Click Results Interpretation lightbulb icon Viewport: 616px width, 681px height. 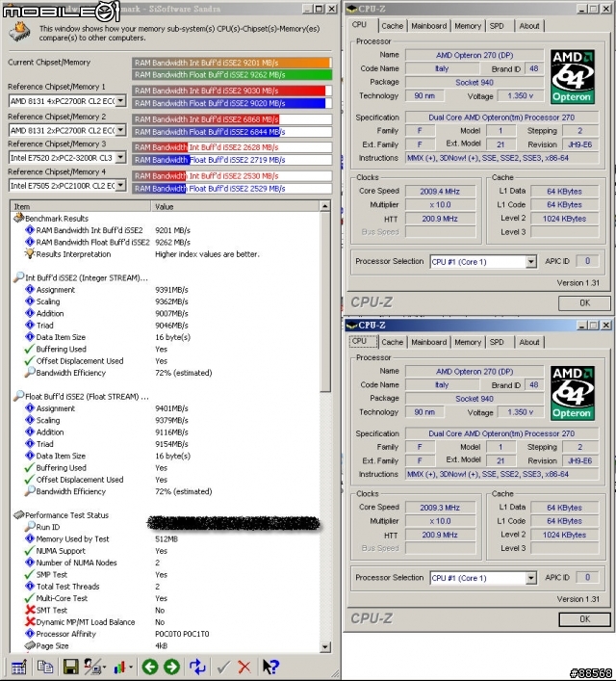[x=30, y=253]
